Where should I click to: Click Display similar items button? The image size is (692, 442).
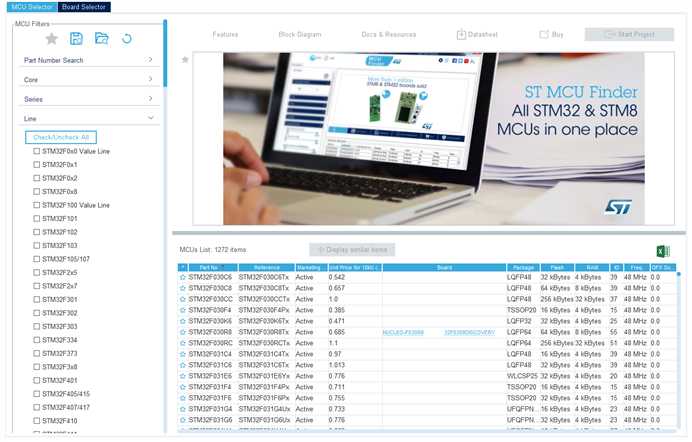352,250
